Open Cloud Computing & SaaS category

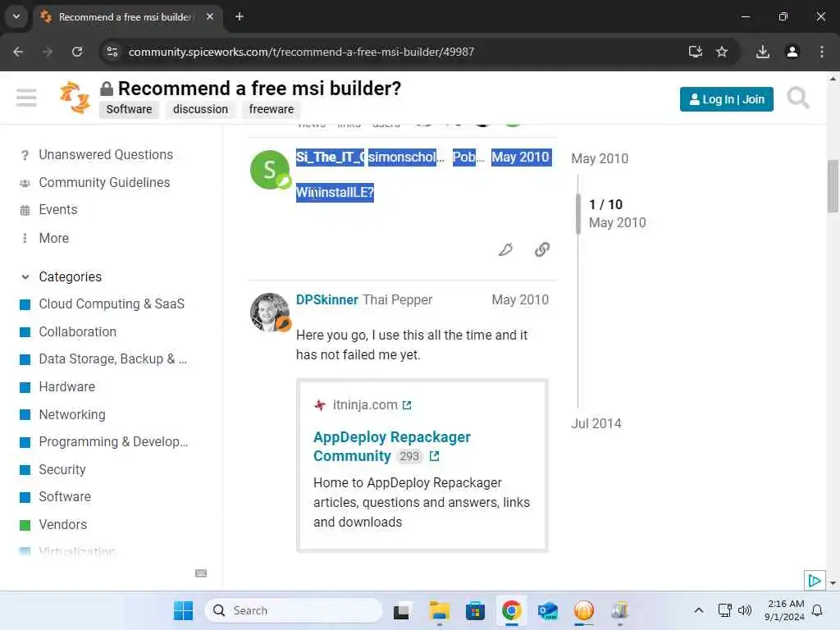click(111, 304)
